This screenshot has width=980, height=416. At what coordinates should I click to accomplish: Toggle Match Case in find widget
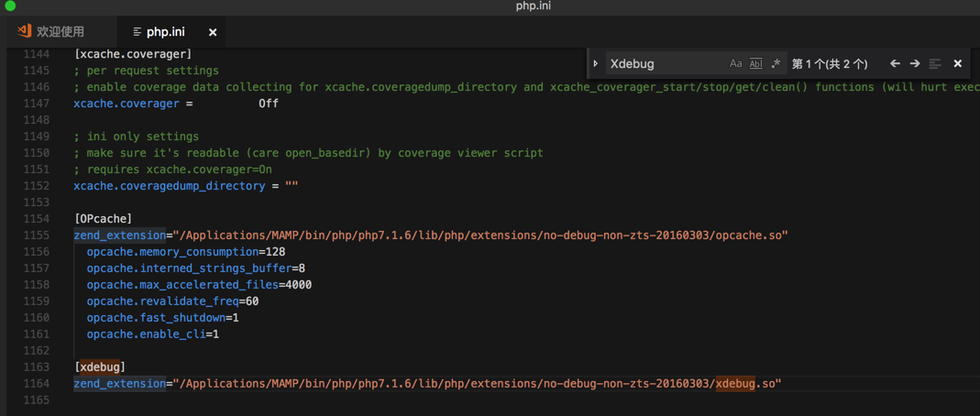pos(735,64)
